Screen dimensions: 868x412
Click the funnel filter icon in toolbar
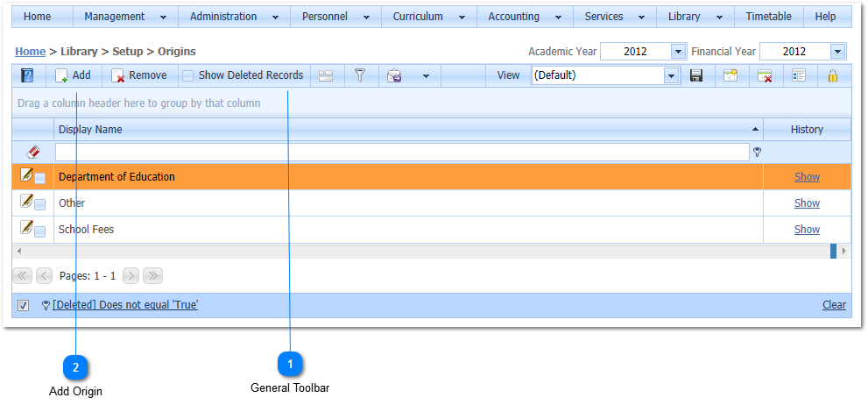359,76
